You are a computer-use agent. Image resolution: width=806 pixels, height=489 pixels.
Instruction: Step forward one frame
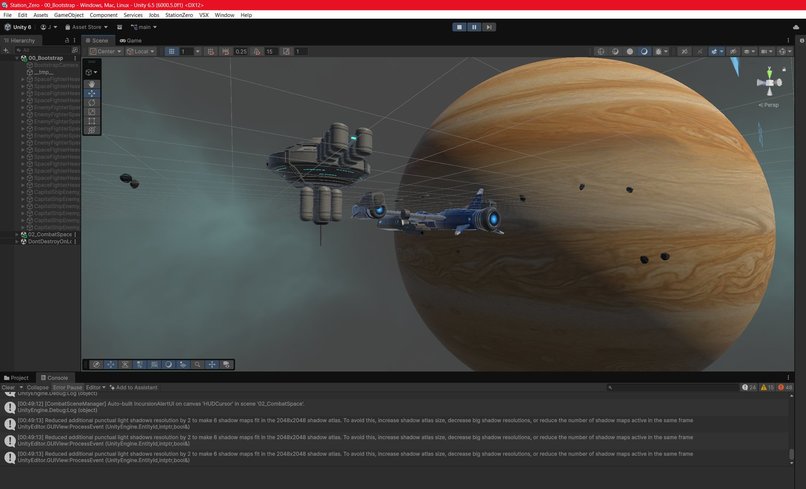coord(489,27)
